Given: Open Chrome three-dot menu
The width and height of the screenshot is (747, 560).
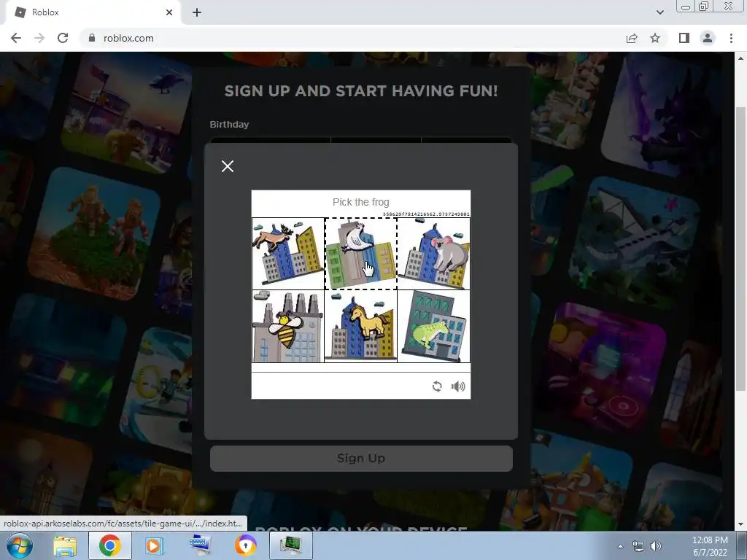Looking at the screenshot, I should pos(731,38).
